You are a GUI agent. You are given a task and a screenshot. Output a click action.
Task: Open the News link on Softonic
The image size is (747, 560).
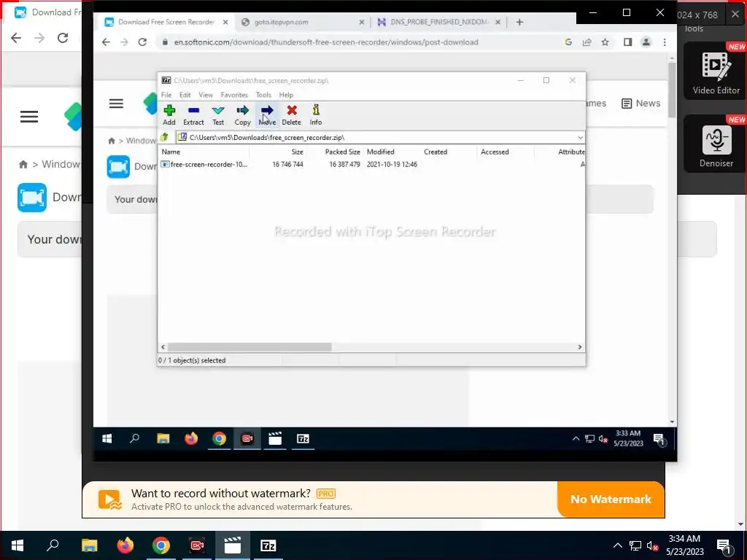pyautogui.click(x=640, y=104)
